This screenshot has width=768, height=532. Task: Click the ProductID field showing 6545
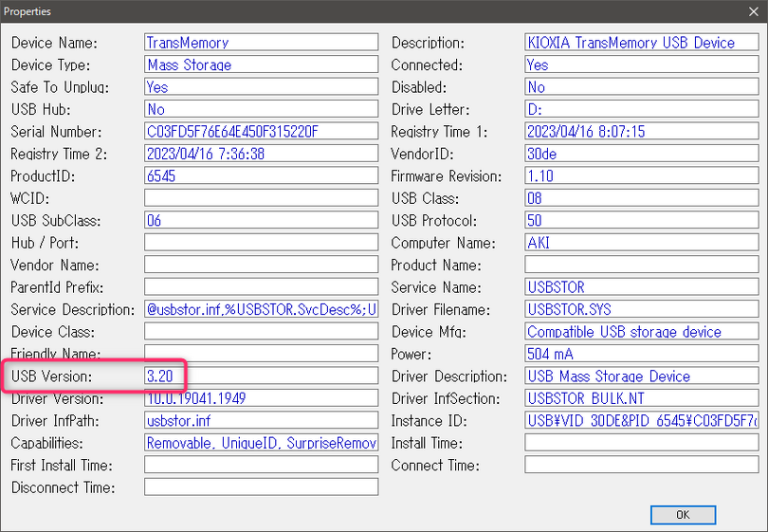coord(261,175)
